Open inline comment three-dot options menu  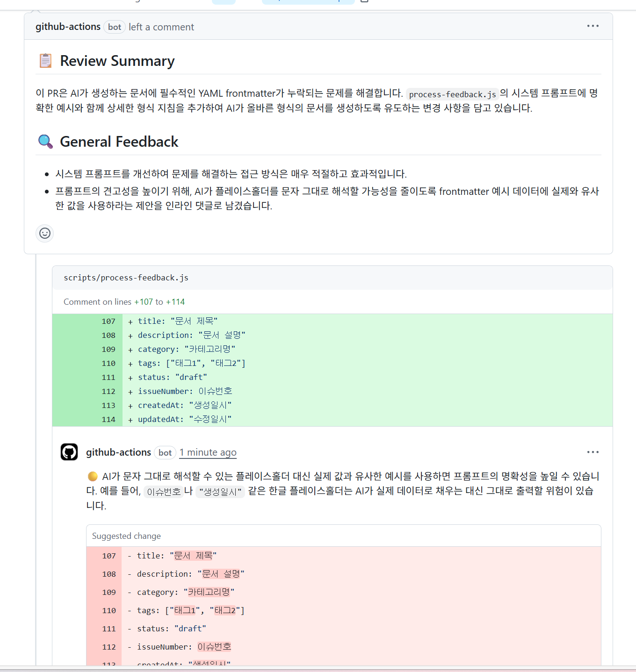[x=593, y=452]
